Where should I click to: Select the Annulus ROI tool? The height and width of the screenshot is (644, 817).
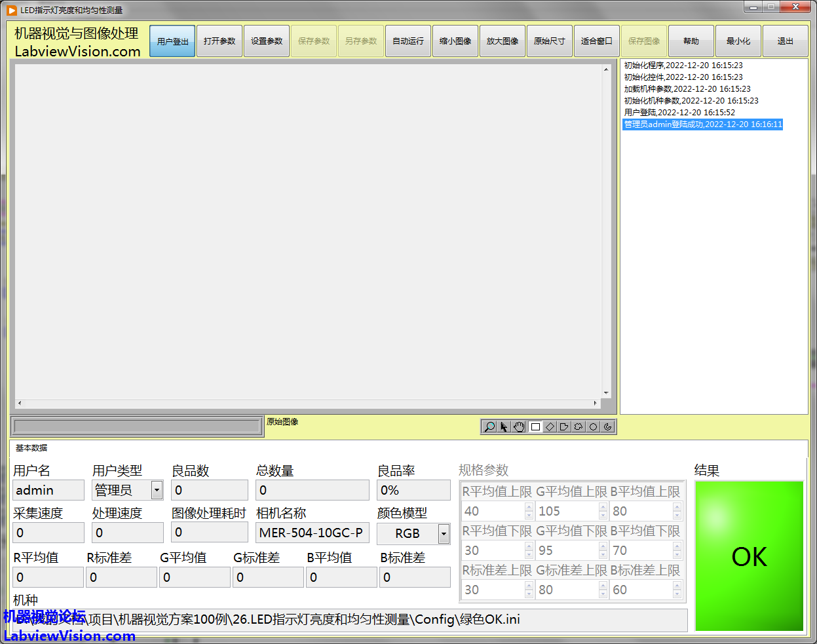pyautogui.click(x=608, y=427)
